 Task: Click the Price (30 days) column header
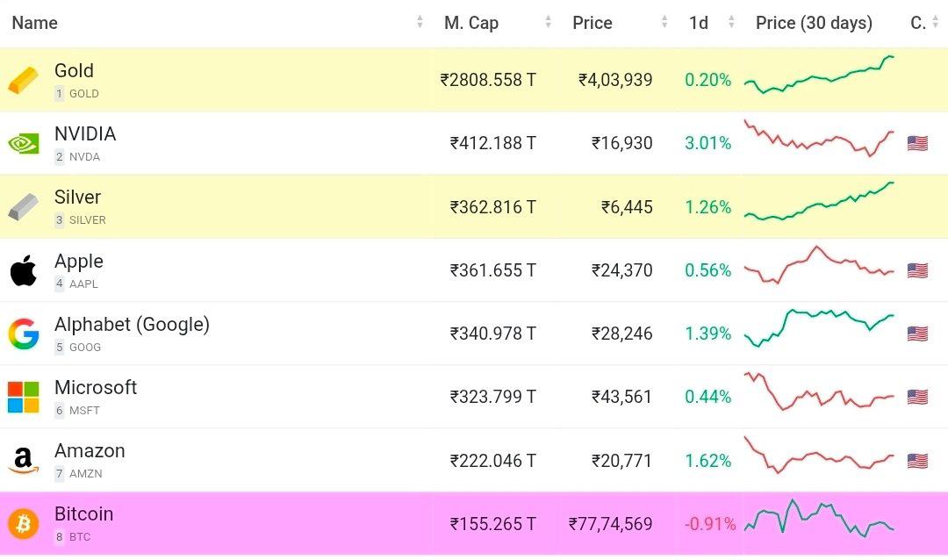[x=814, y=23]
